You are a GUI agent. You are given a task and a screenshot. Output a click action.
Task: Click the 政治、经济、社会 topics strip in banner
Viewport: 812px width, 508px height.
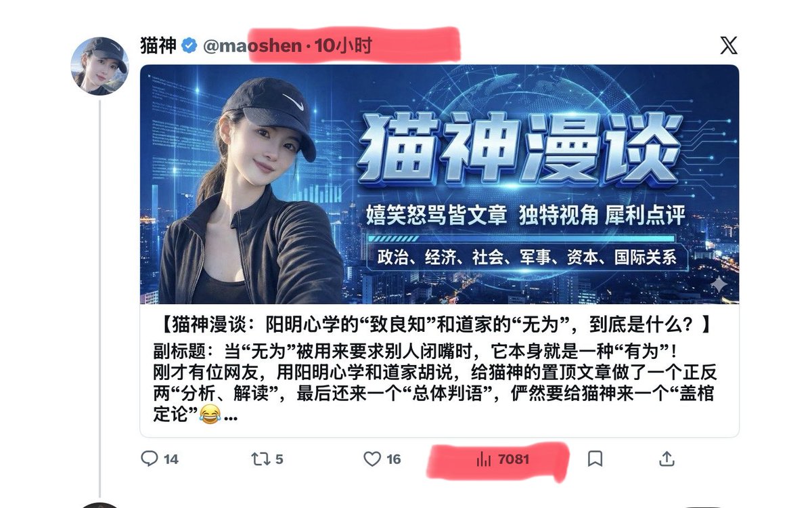[526, 257]
